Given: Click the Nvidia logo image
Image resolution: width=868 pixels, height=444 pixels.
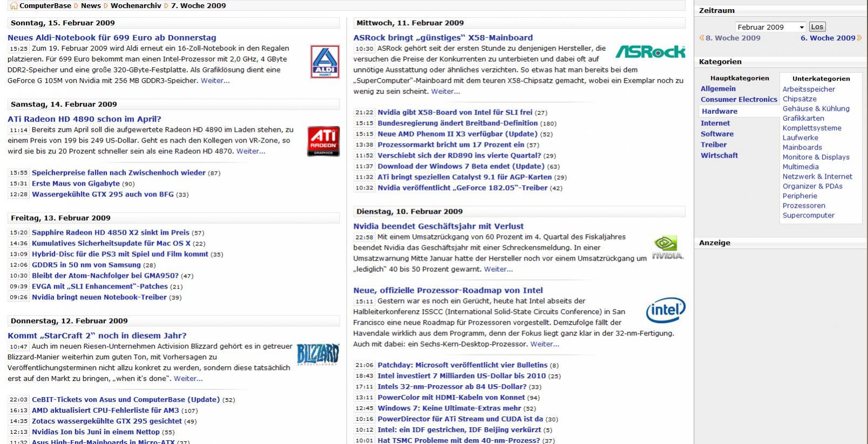Looking at the screenshot, I should (x=668, y=248).
